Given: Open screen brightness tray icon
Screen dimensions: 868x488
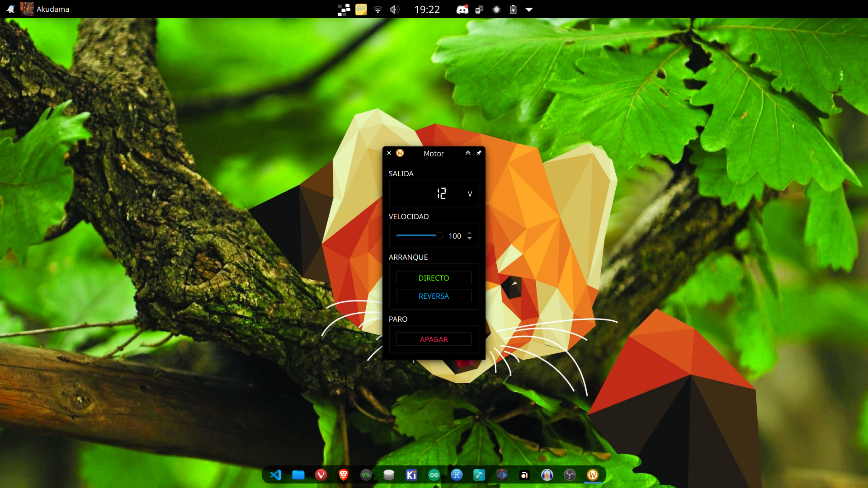Looking at the screenshot, I should pyautogui.click(x=496, y=9).
